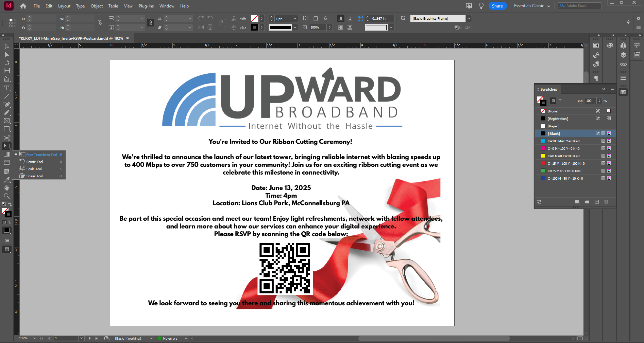Select the Eyedropper tool
This screenshot has width=644, height=343.
(6, 180)
